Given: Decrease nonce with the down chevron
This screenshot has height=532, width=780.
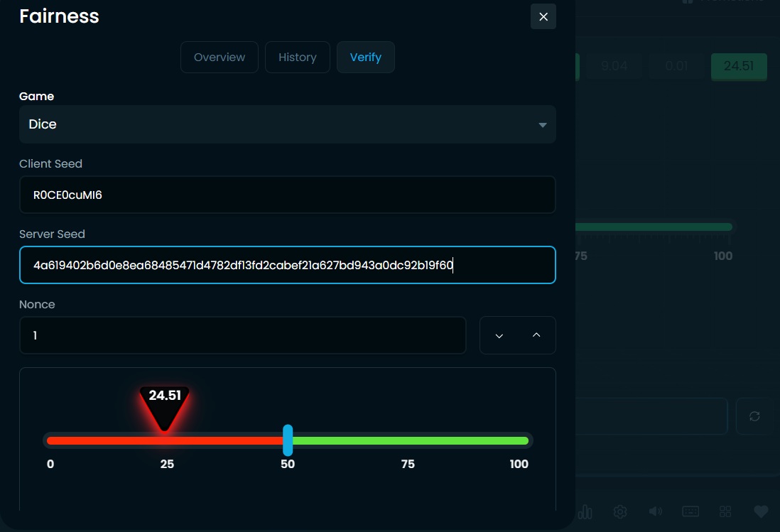Looking at the screenshot, I should pyautogui.click(x=499, y=335).
